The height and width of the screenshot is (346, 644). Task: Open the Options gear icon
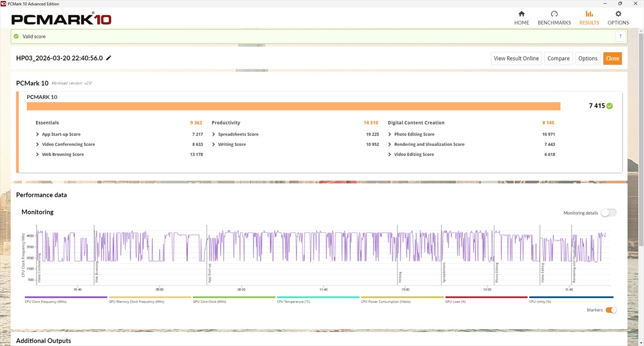[618, 14]
